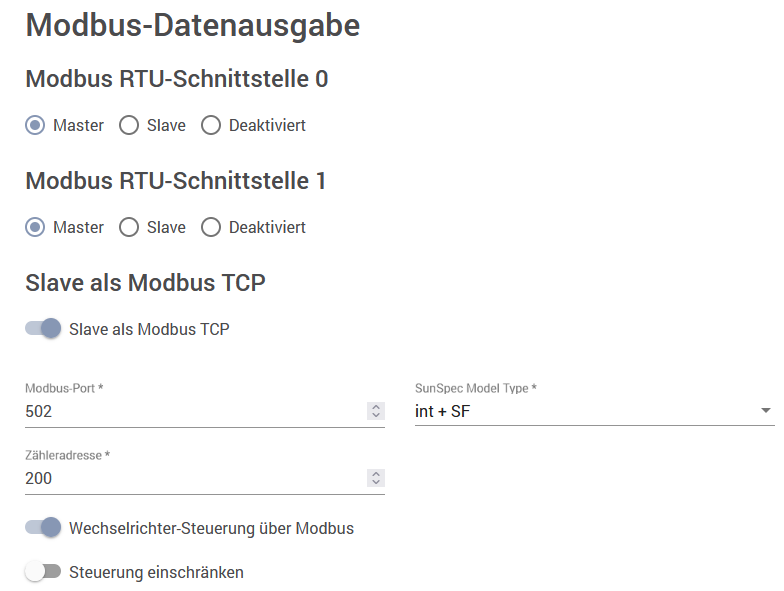Enable the Steuerung einschränken switch

44,572
